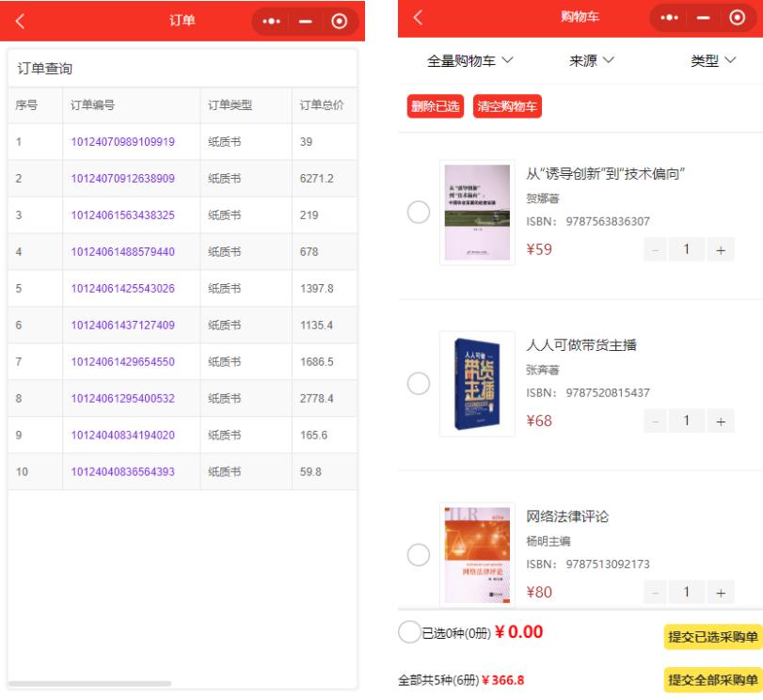Go back from the 购物车 page
Viewport: 763px width, 700px height.
[x=419, y=18]
